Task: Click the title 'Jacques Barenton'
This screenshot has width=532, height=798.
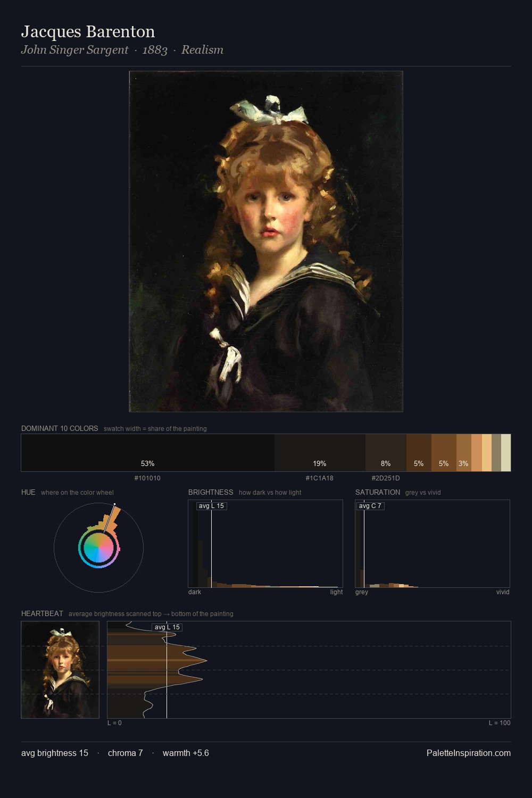Action: click(x=88, y=32)
